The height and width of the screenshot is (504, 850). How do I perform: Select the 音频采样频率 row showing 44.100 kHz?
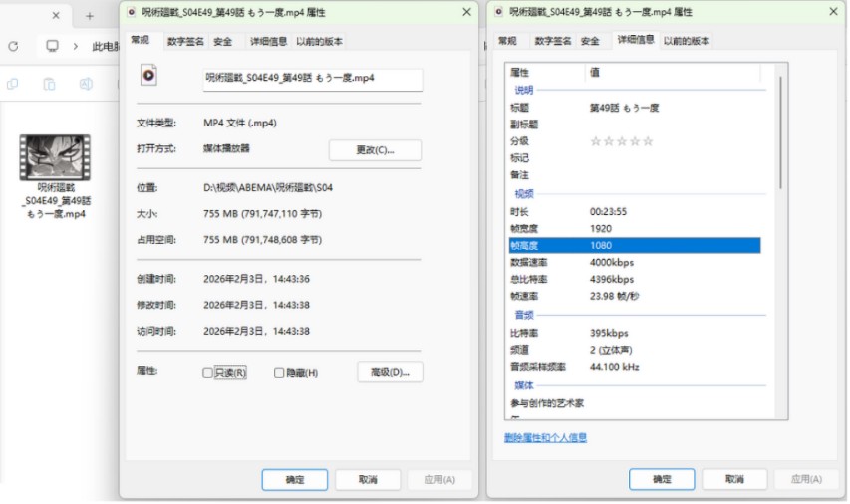click(x=635, y=367)
